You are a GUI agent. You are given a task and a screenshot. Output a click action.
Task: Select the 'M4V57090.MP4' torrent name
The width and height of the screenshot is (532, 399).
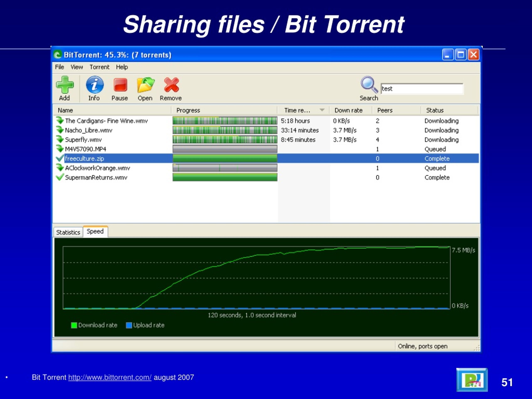pyautogui.click(x=86, y=149)
